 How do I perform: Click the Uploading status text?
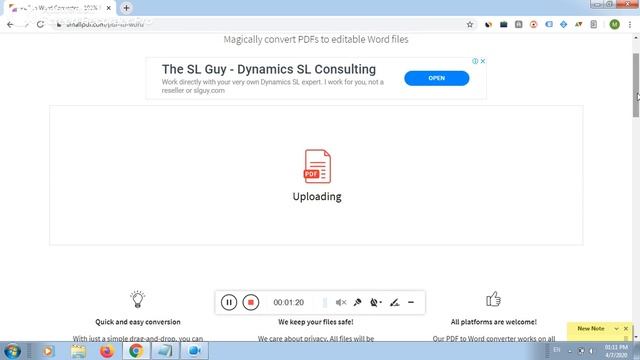tap(317, 197)
